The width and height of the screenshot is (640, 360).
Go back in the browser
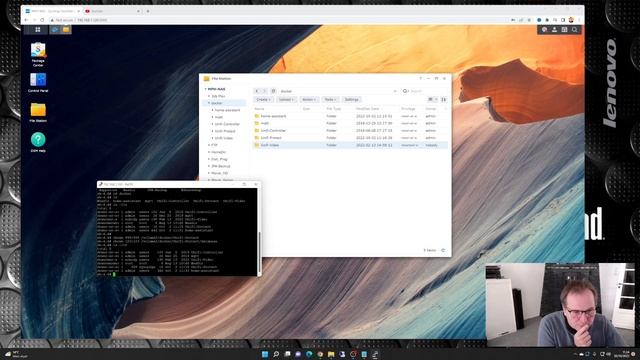point(27,20)
